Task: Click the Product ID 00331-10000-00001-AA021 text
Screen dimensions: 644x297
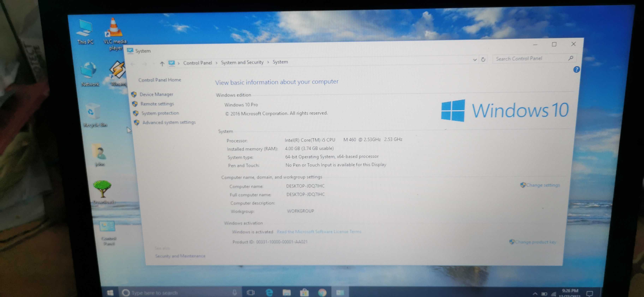Action: [270, 242]
